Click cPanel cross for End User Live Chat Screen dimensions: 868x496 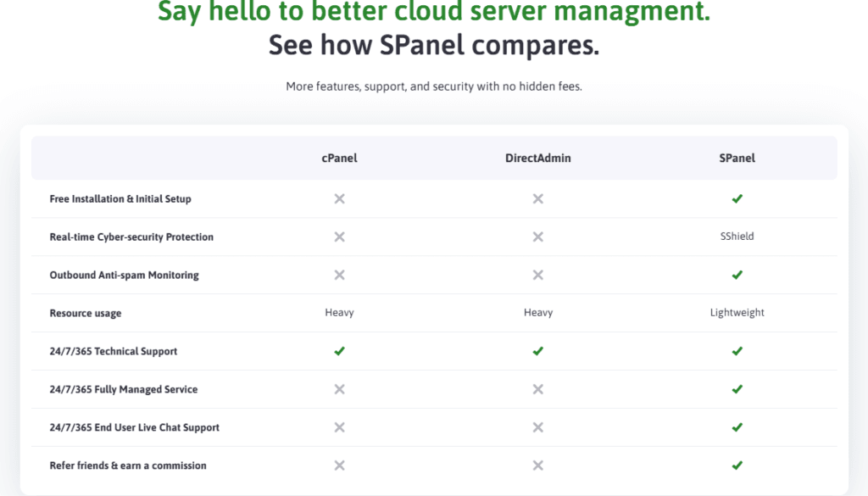(x=339, y=427)
